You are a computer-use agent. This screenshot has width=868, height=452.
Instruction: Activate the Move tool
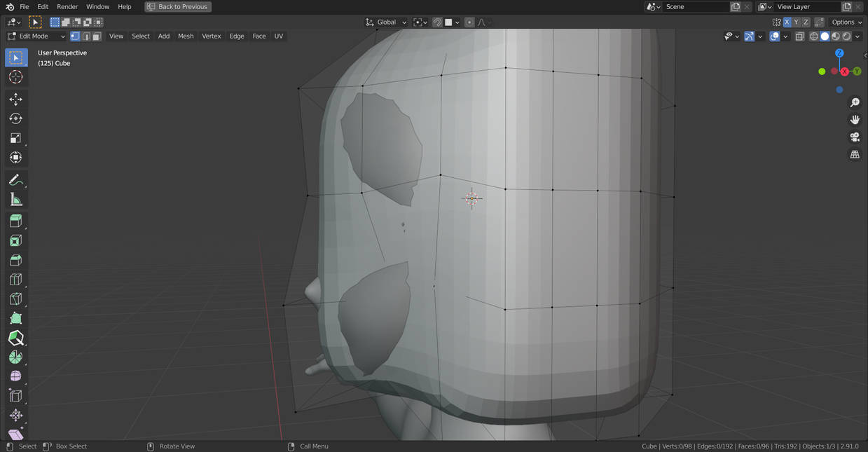coord(15,100)
